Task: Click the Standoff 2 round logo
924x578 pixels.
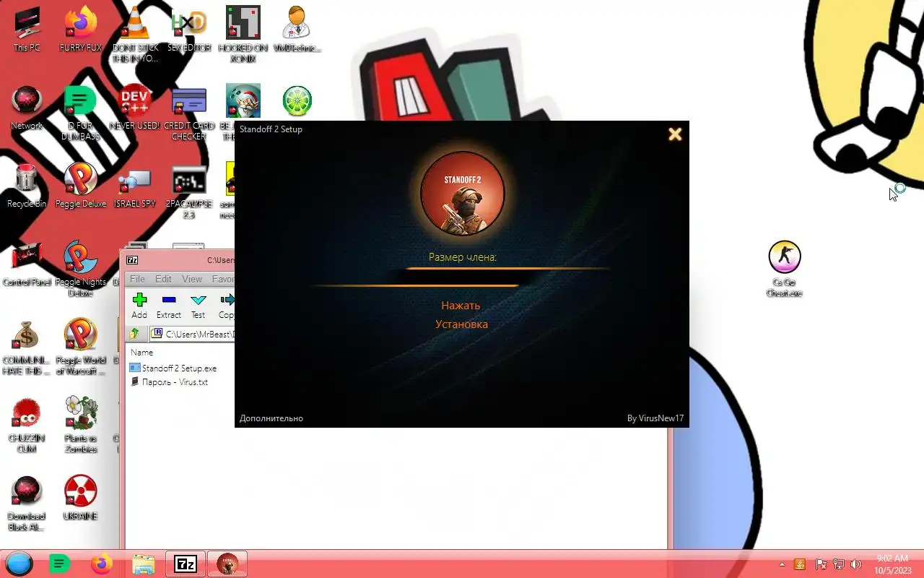Action: click(x=463, y=193)
